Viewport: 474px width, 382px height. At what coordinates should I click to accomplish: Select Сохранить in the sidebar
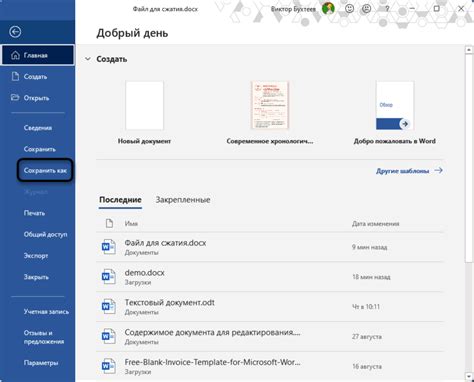click(x=40, y=149)
